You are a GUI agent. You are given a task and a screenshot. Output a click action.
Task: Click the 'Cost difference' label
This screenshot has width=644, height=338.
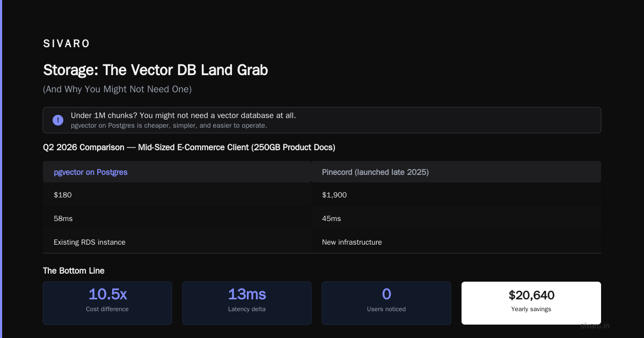(x=107, y=309)
